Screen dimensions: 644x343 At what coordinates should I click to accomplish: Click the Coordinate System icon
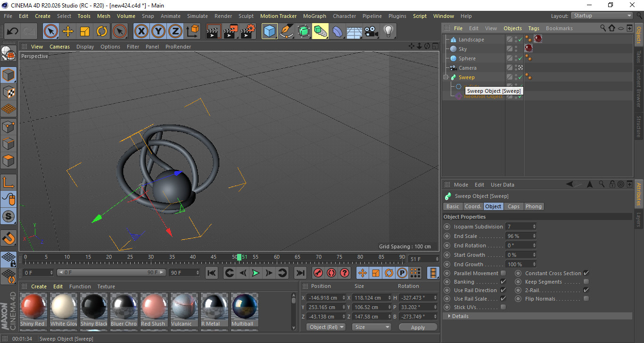coord(192,32)
